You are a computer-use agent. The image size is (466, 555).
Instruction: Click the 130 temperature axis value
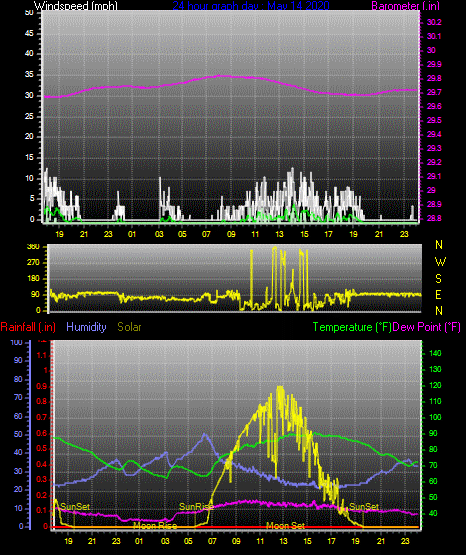pos(435,370)
